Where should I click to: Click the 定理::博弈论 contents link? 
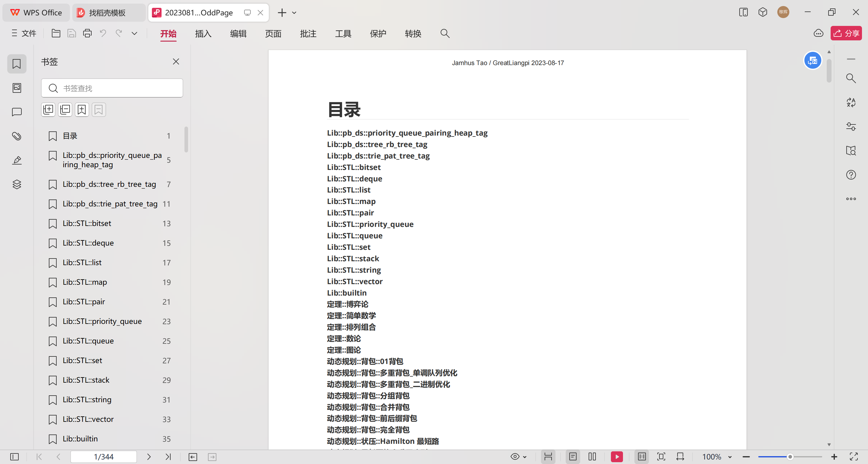pyautogui.click(x=348, y=304)
